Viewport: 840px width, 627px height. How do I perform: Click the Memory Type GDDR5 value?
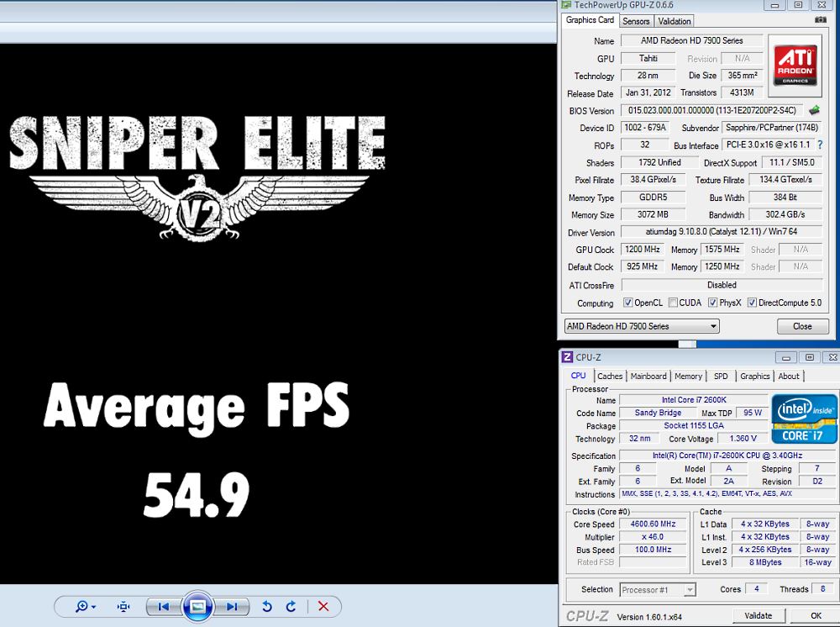click(653, 198)
